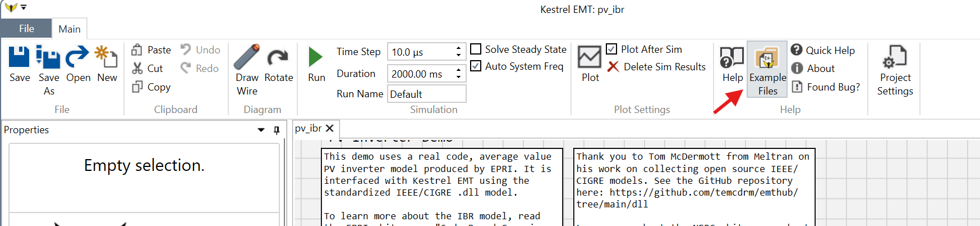Decrease the Duration with the down arrow
980x226 pixels.
[459, 77]
